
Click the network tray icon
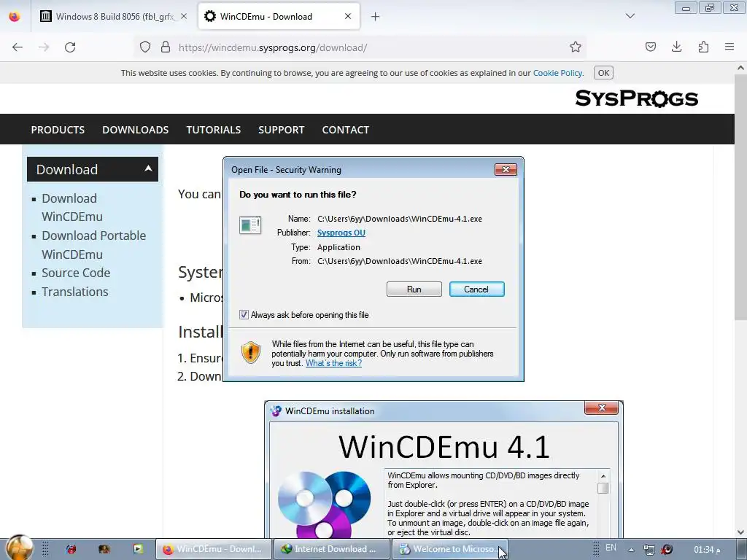[x=649, y=550]
